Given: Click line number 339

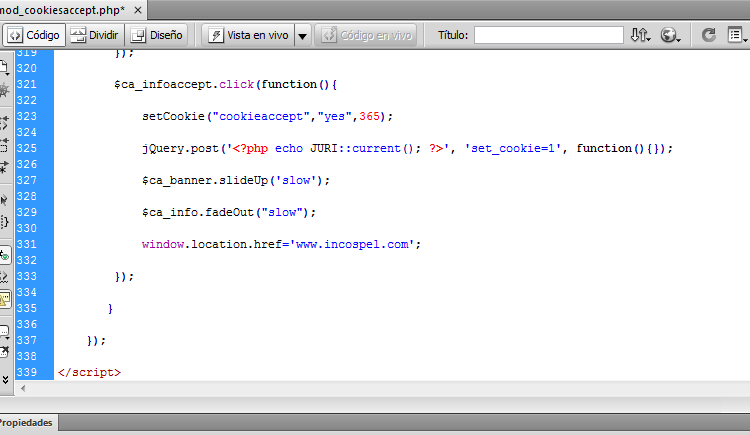Looking at the screenshot, I should [x=27, y=372].
